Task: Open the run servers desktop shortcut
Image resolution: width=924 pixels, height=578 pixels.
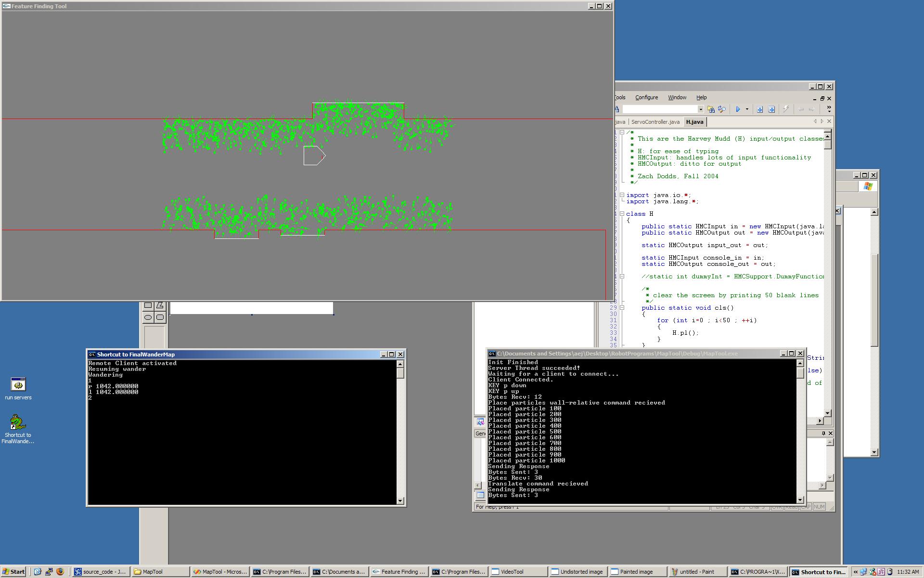Action: point(18,388)
